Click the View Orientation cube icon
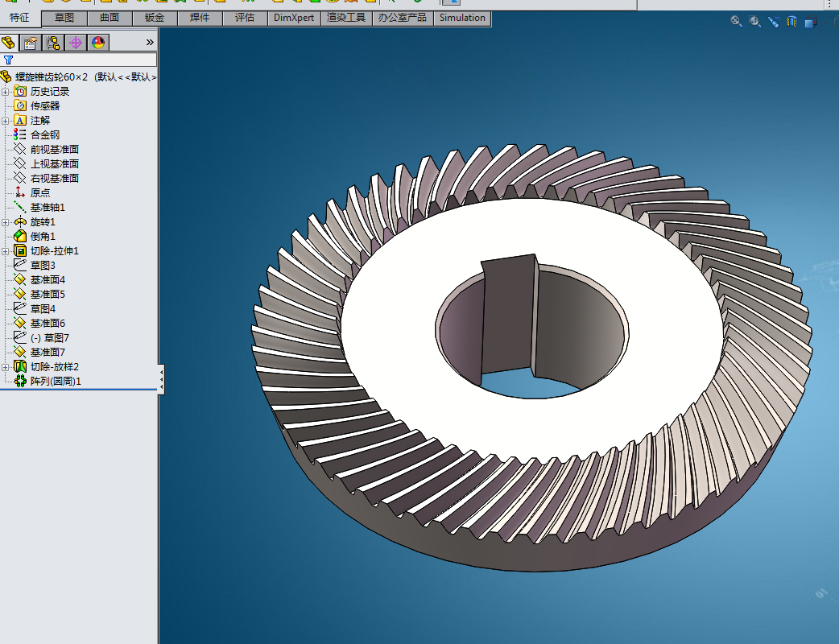 point(811,22)
